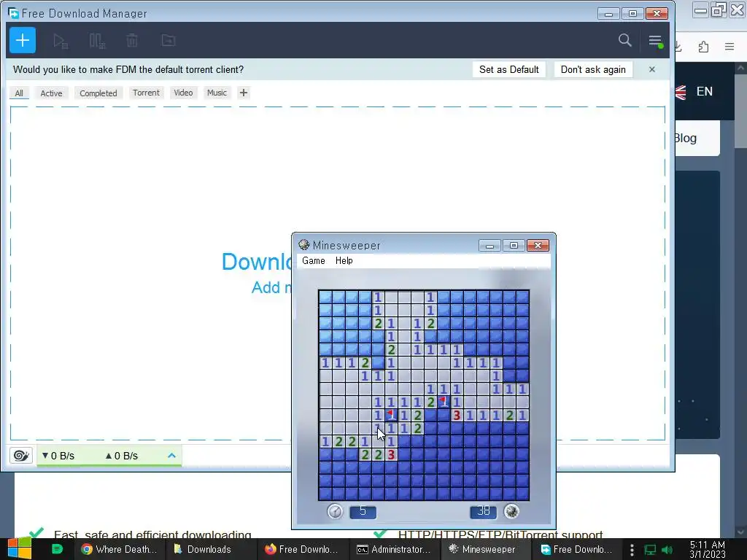
Task: Click the volume speaker tray icon
Action: [667, 550]
